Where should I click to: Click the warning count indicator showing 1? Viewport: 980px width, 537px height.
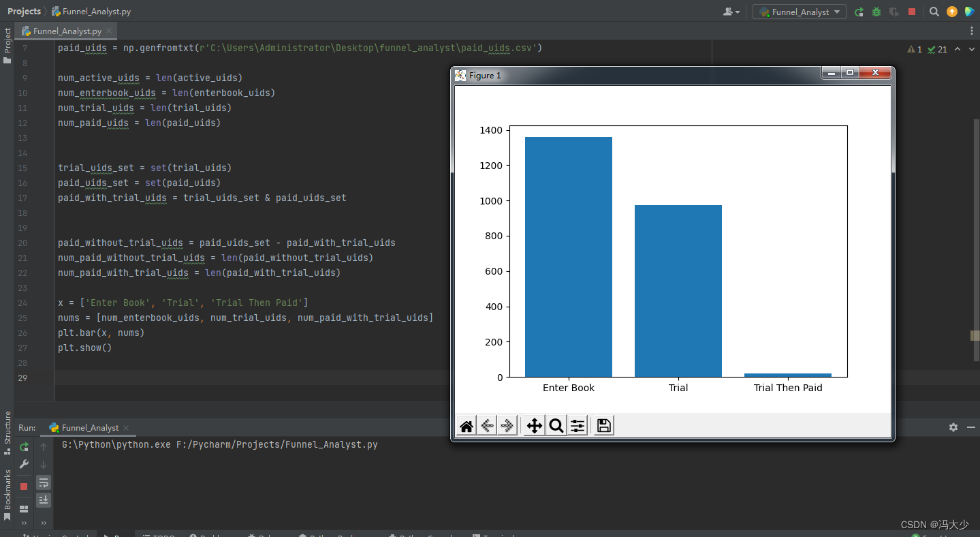point(915,49)
